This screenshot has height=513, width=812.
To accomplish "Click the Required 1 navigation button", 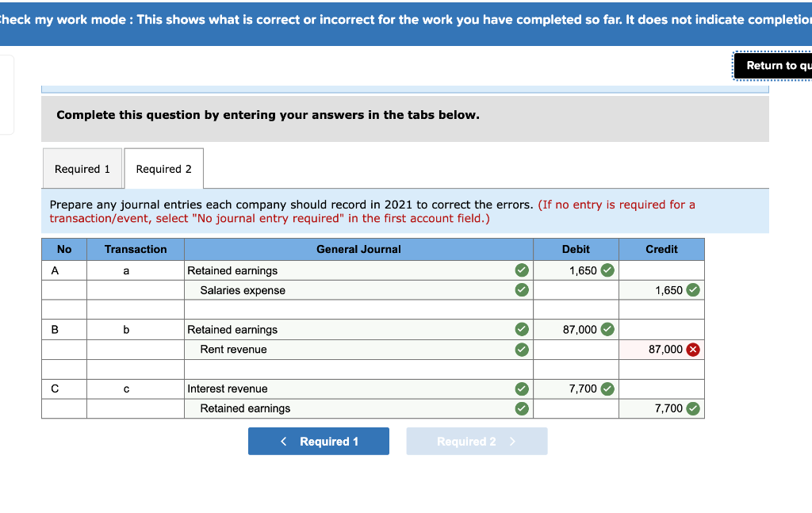I will click(x=318, y=441).
